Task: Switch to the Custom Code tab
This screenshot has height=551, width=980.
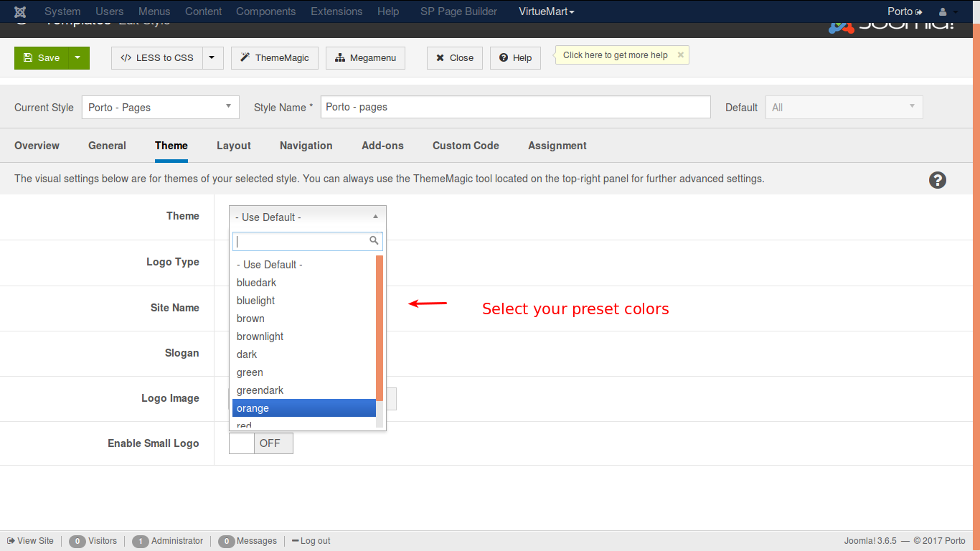Action: 466,146
